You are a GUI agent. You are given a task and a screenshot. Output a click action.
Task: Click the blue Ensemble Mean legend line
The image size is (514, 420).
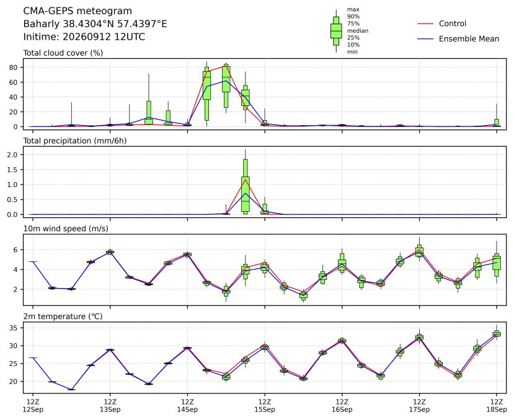[425, 38]
